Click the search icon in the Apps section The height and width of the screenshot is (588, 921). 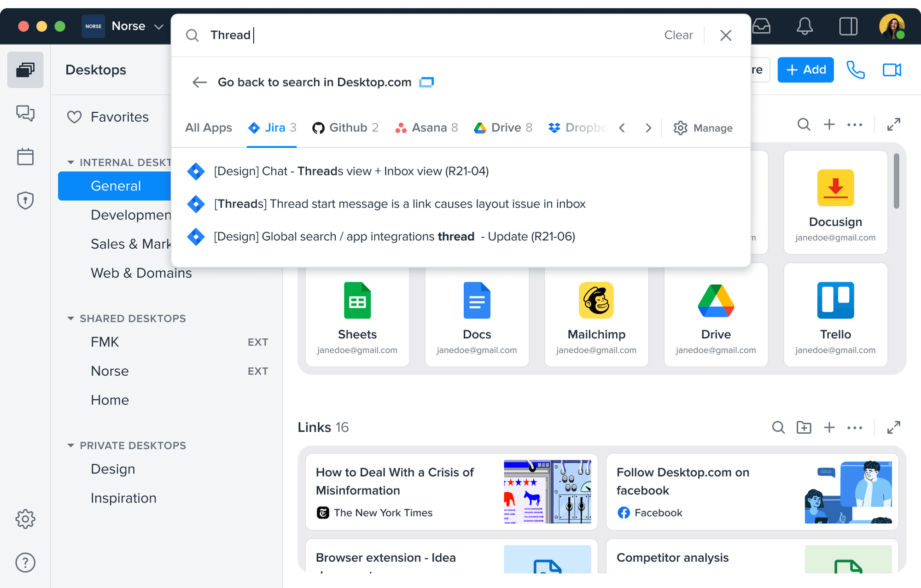click(804, 124)
